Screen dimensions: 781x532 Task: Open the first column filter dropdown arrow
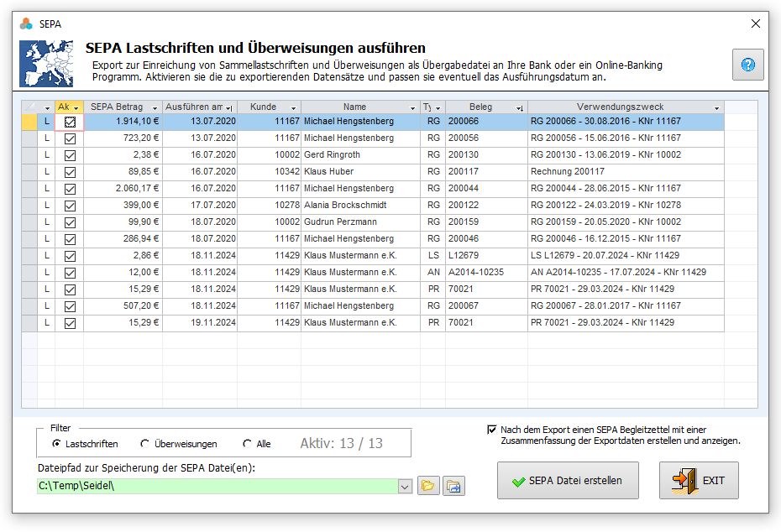(47, 108)
